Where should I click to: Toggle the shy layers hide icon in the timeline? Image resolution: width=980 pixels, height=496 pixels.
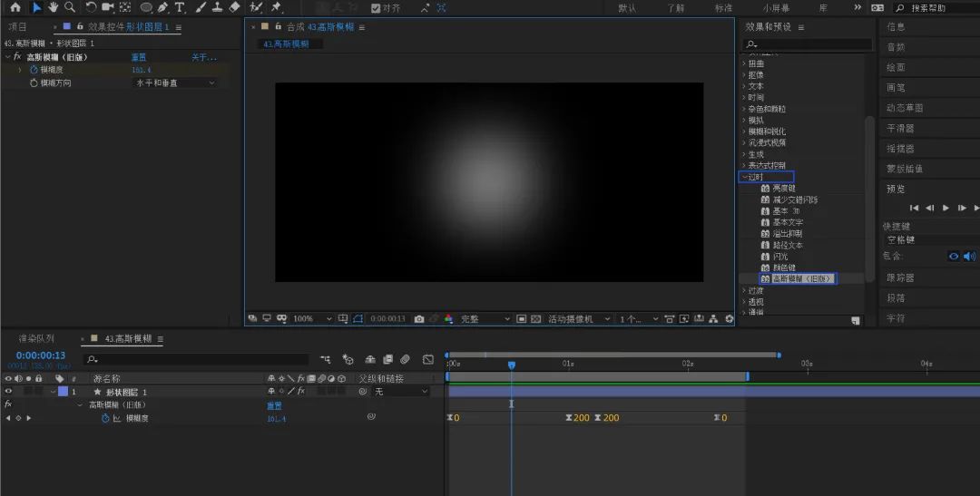[x=370, y=359]
